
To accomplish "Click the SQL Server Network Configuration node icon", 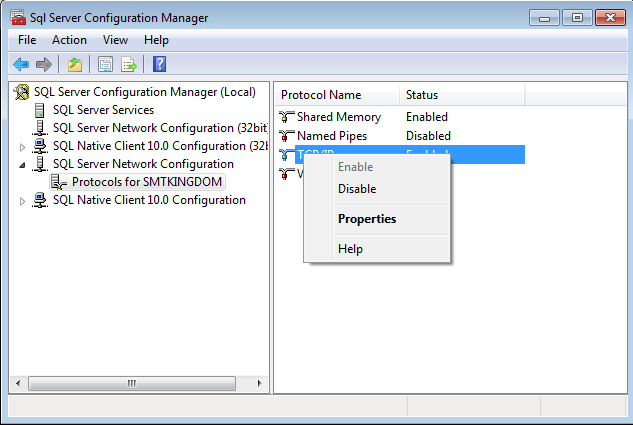I will [x=40, y=164].
